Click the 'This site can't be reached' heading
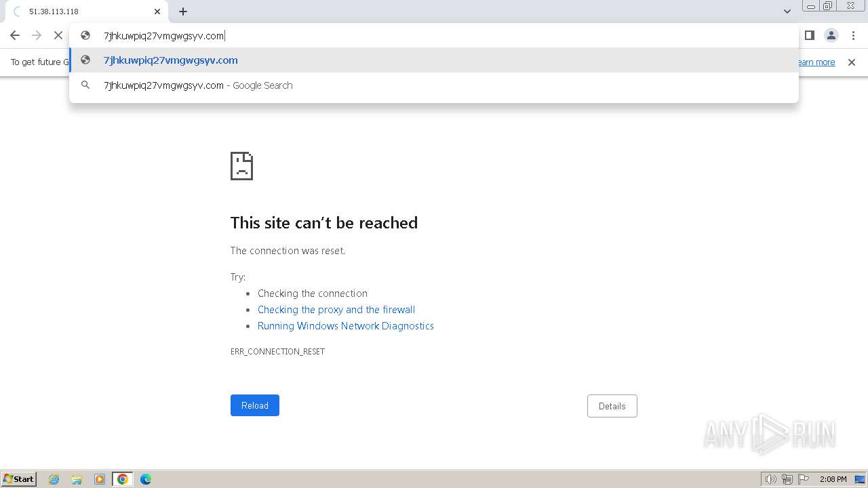This screenshot has height=488, width=868. pyautogui.click(x=324, y=223)
